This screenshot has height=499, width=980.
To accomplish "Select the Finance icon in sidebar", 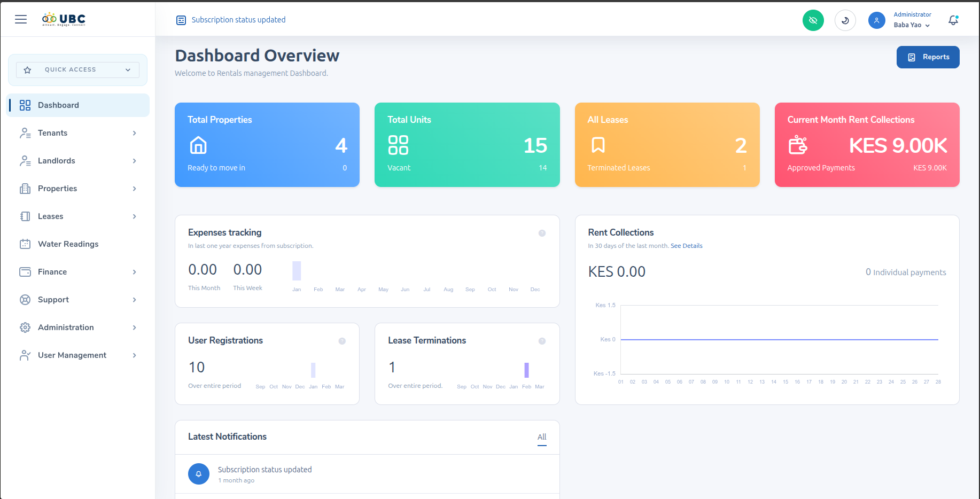I will pos(25,271).
